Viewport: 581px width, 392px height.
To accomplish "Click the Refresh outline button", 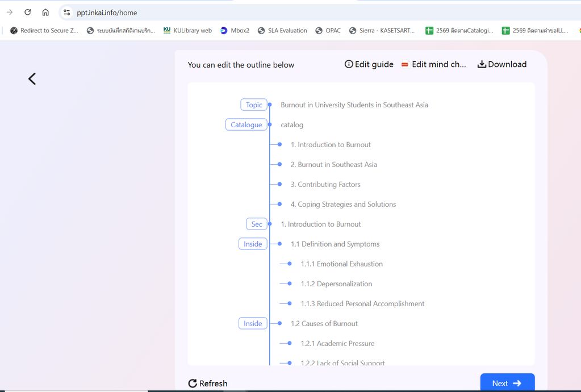I will pos(208,383).
